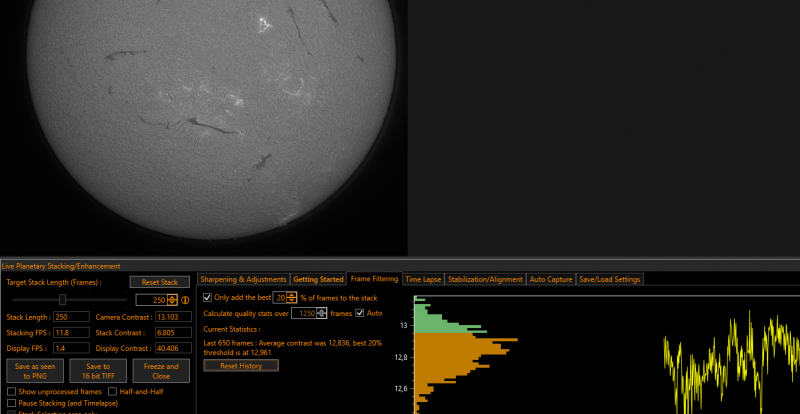Click the 13 axis label on histogram
The width and height of the screenshot is (800, 414).
pyautogui.click(x=405, y=326)
